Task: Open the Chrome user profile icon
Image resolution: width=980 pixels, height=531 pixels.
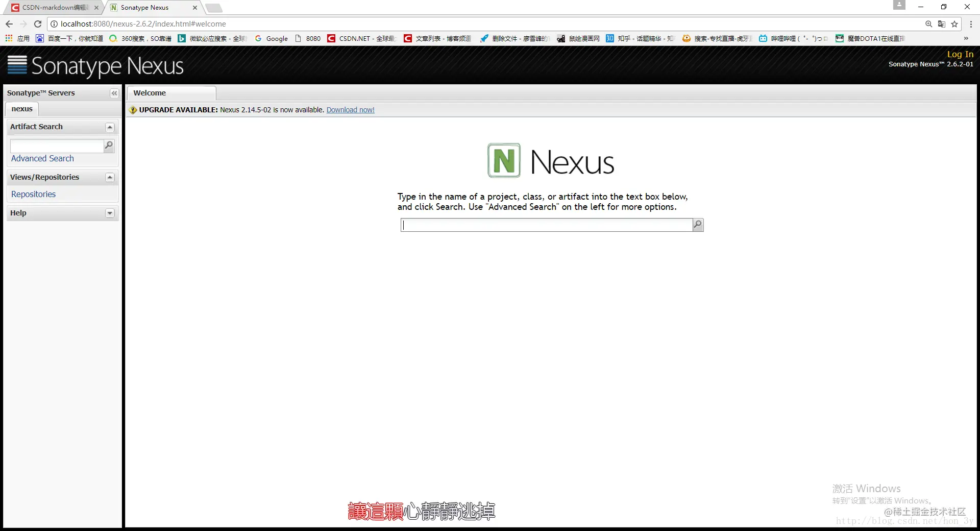Action: click(899, 5)
